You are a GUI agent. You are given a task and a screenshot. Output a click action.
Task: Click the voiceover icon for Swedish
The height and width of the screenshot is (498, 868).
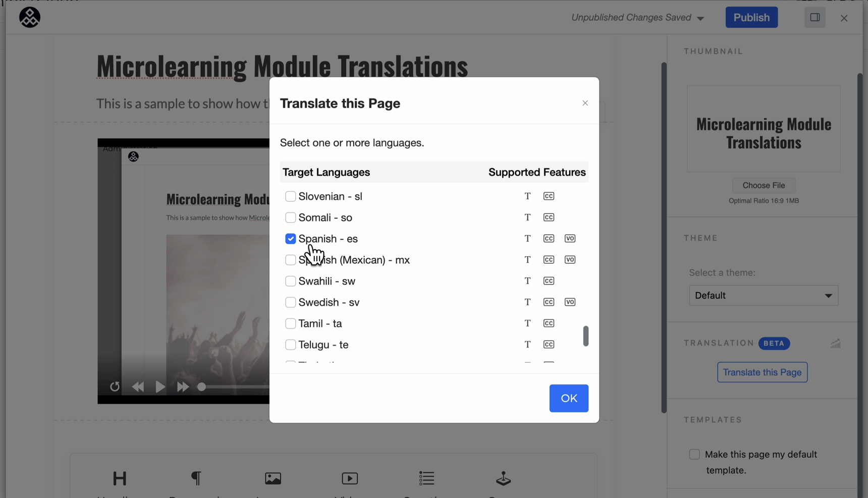click(x=570, y=302)
